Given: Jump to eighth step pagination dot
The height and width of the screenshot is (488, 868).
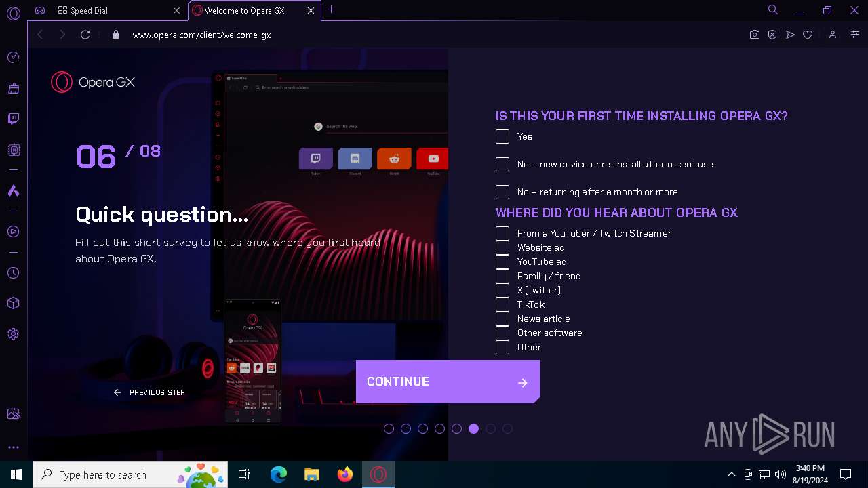Looking at the screenshot, I should (507, 428).
